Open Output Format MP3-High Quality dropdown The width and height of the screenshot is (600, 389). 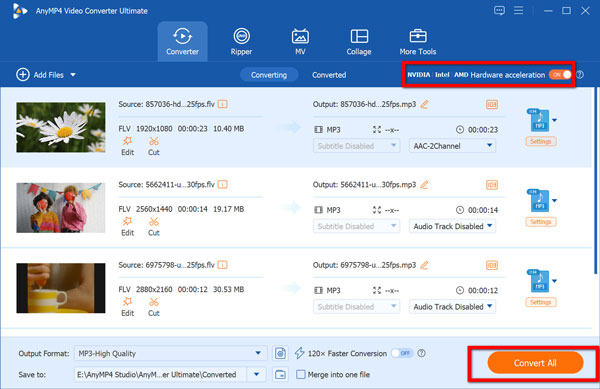click(x=170, y=353)
